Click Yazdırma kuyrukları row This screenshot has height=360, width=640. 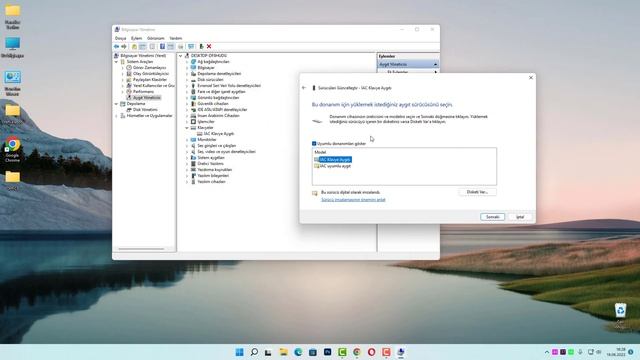(x=215, y=169)
